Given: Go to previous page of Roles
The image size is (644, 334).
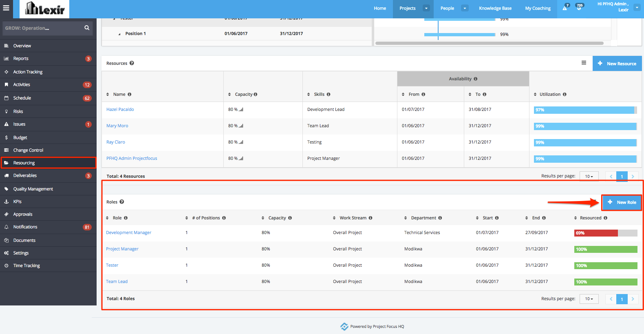Looking at the screenshot, I should [611, 299].
